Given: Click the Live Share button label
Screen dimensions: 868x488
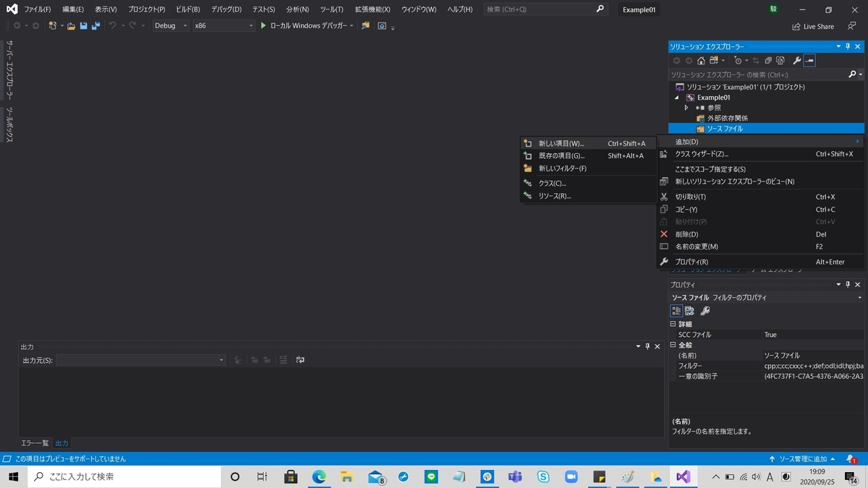Looking at the screenshot, I should click(x=819, y=26).
